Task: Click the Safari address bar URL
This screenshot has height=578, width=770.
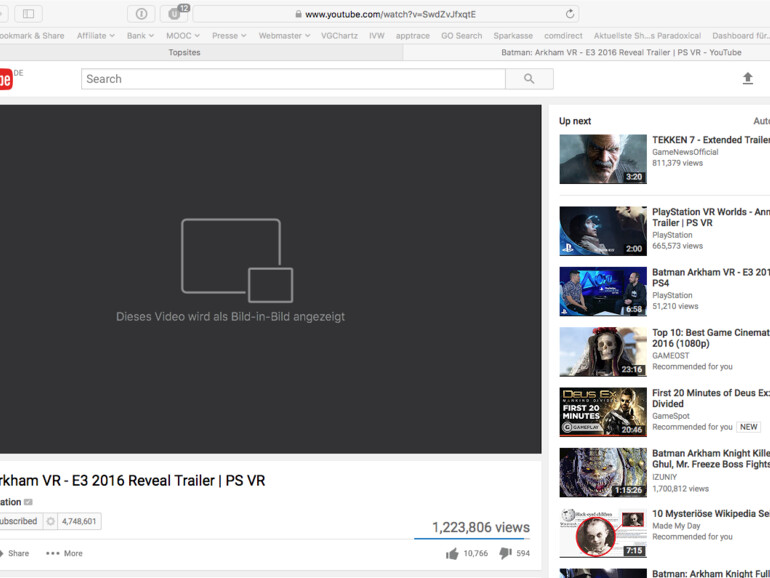Action: tap(390, 14)
